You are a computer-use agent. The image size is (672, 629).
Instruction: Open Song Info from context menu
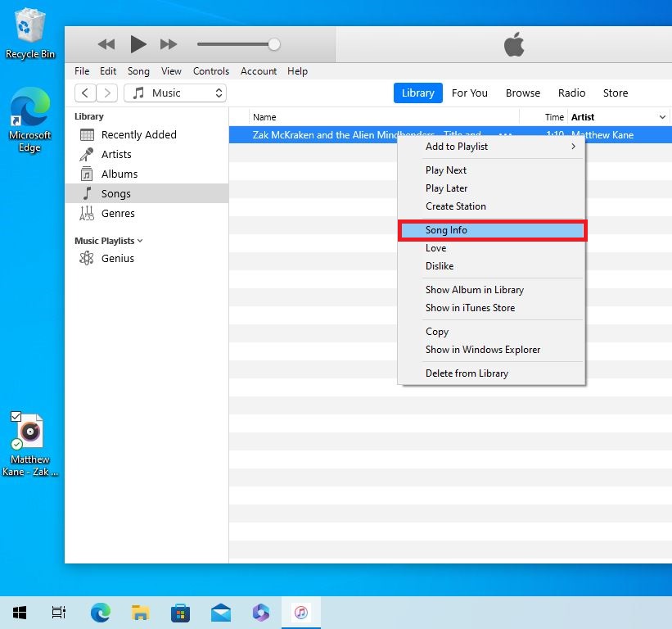coord(492,230)
